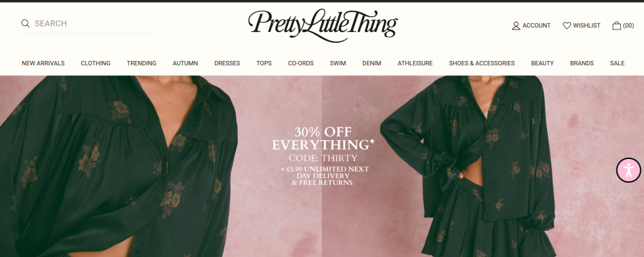Focus the Search input field

[94, 23]
